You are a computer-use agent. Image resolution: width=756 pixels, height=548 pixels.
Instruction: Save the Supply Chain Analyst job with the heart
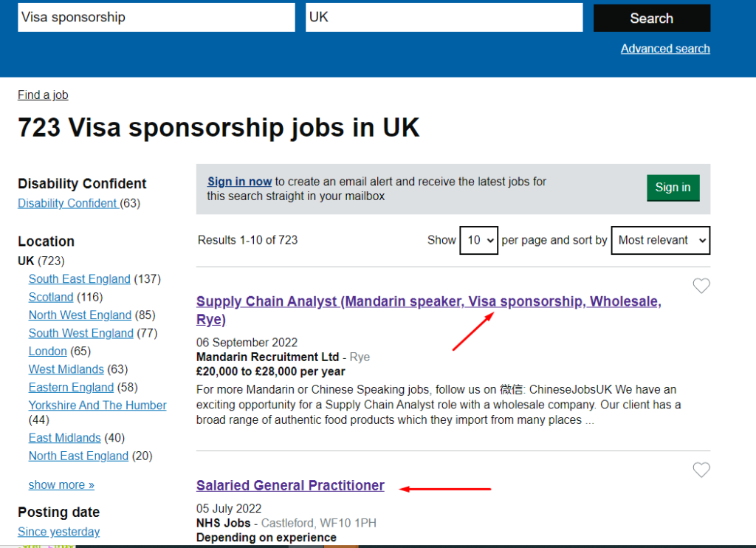701,286
